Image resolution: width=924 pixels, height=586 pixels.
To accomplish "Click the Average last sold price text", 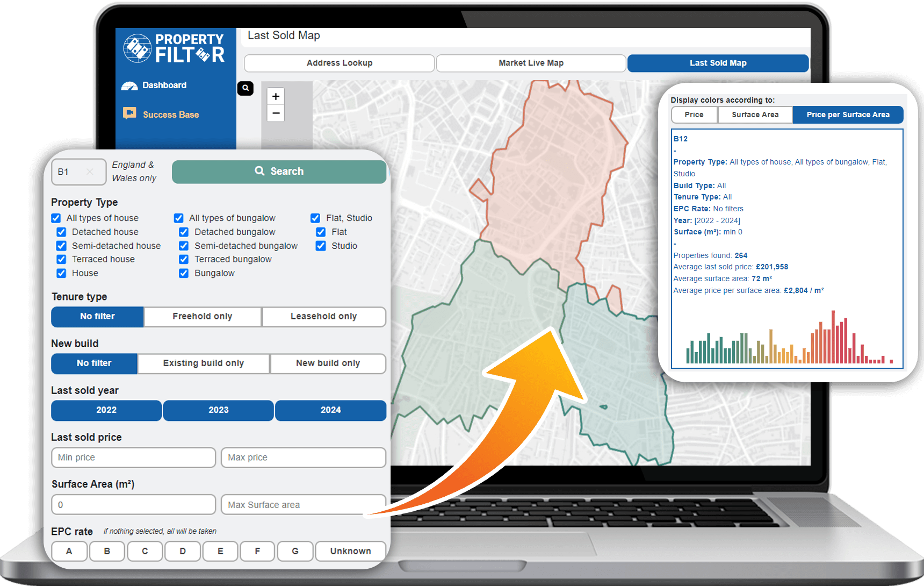I will (x=731, y=267).
